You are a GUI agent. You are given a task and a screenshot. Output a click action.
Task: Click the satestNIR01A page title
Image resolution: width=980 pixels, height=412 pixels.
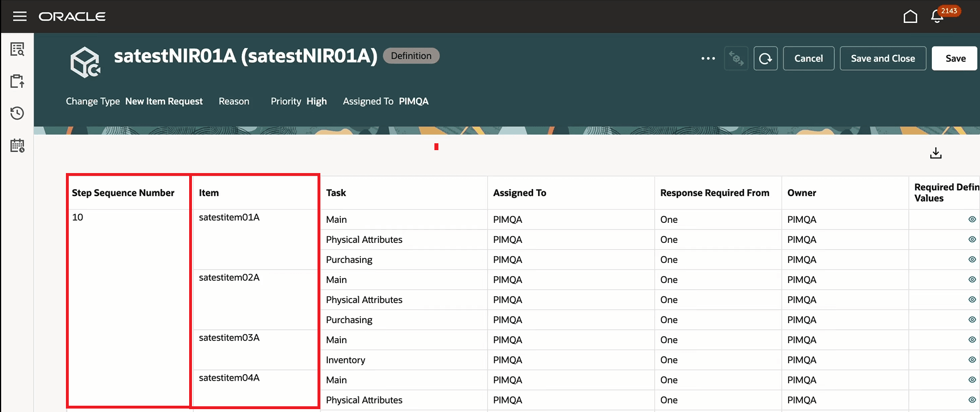(x=245, y=56)
